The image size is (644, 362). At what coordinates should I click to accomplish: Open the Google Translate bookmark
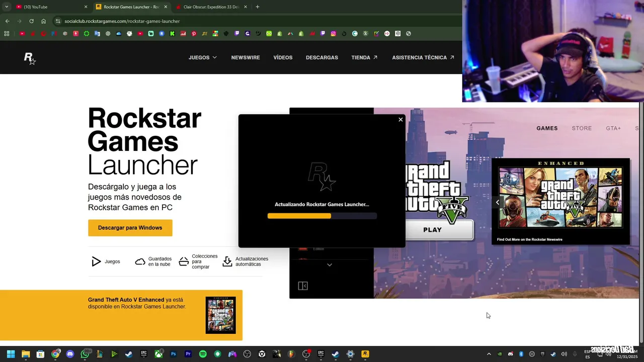pyautogui.click(x=97, y=34)
